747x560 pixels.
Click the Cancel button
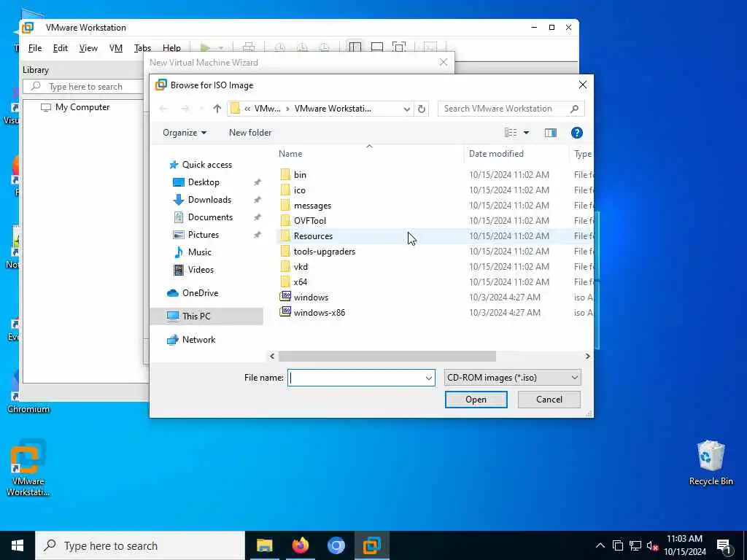(549, 400)
